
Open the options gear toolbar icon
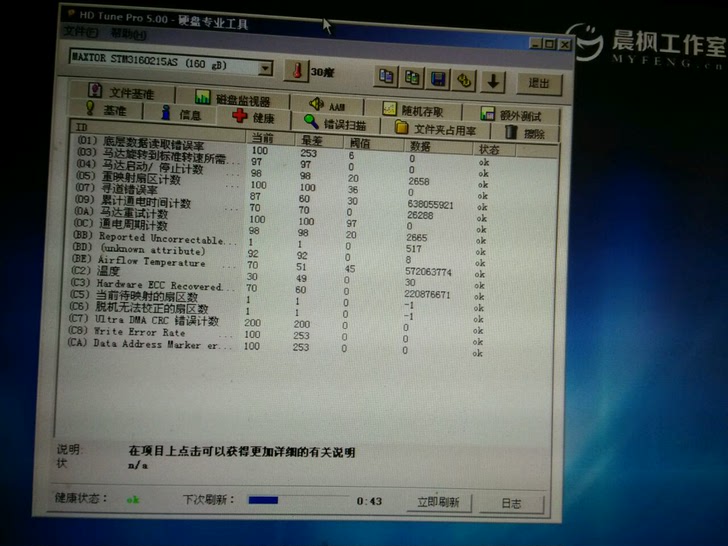(464, 80)
